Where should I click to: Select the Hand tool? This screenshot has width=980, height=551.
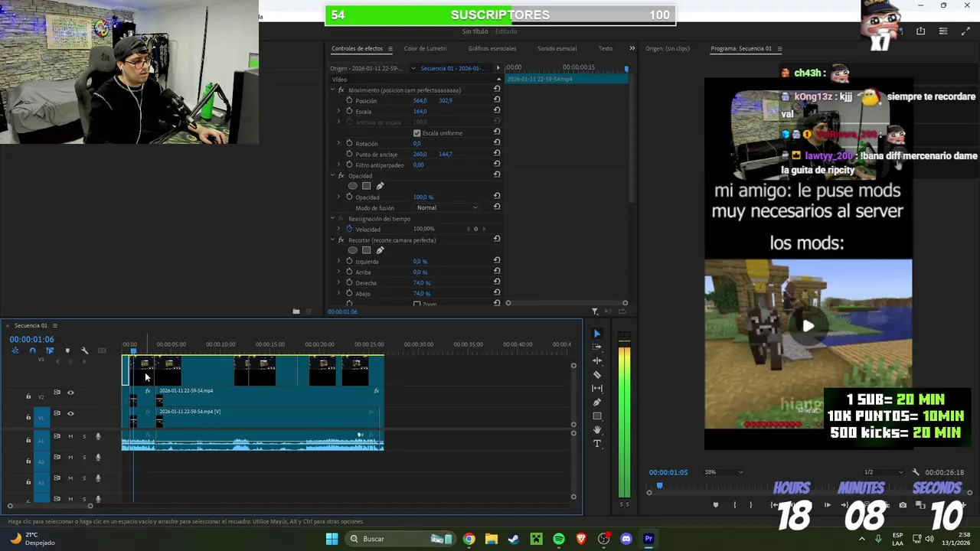pyautogui.click(x=597, y=430)
